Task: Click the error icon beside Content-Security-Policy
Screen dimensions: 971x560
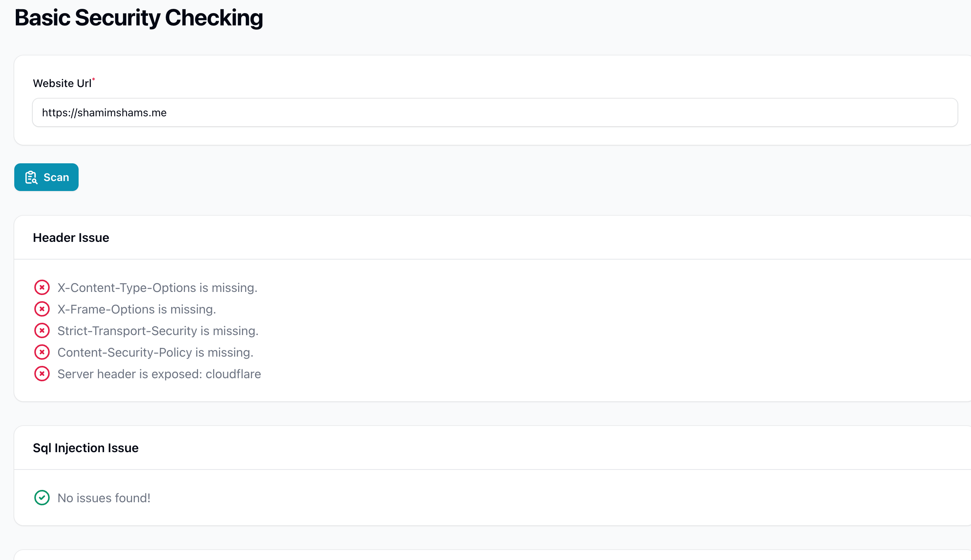Action: tap(42, 352)
